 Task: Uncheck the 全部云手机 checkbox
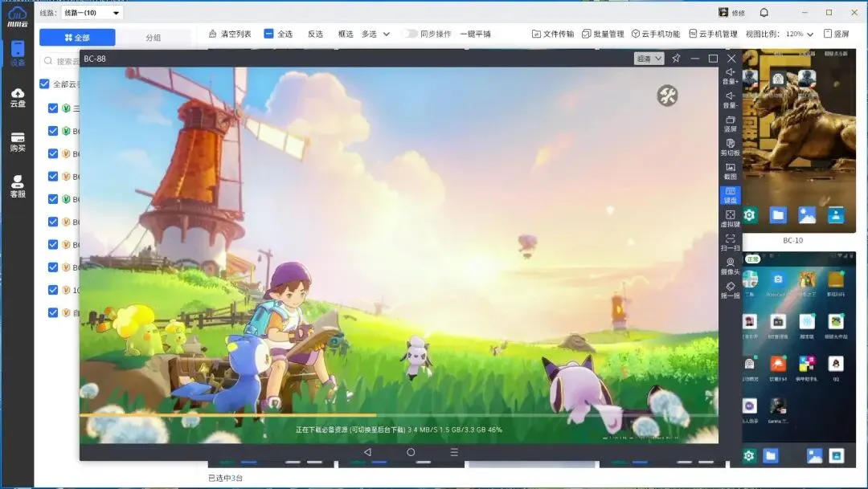[44, 84]
